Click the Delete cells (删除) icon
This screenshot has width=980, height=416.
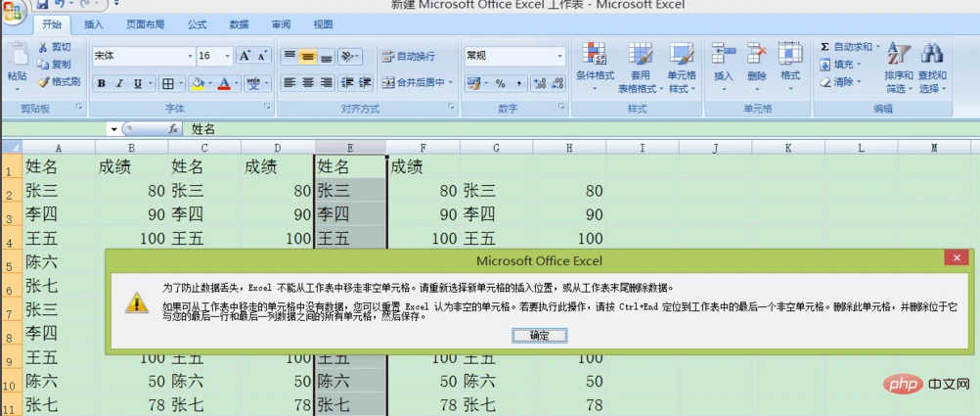point(756,55)
